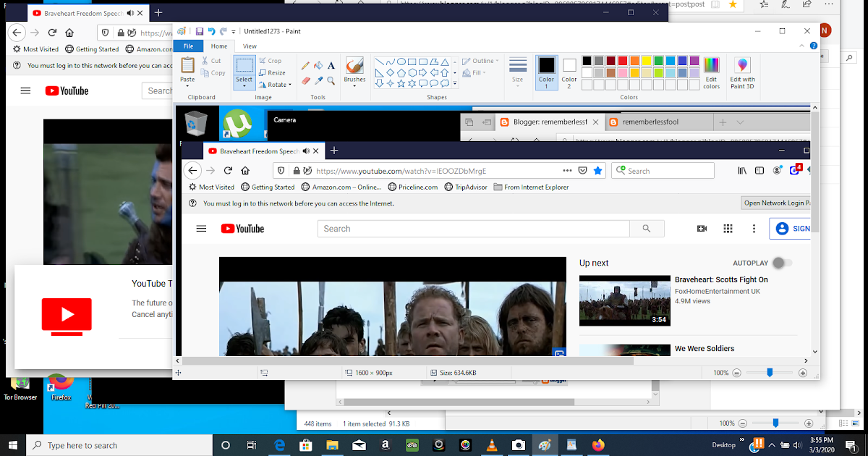This screenshot has width=868, height=456.
Task: Choose the Oval shape in the Shapes gallery
Action: click(x=401, y=62)
